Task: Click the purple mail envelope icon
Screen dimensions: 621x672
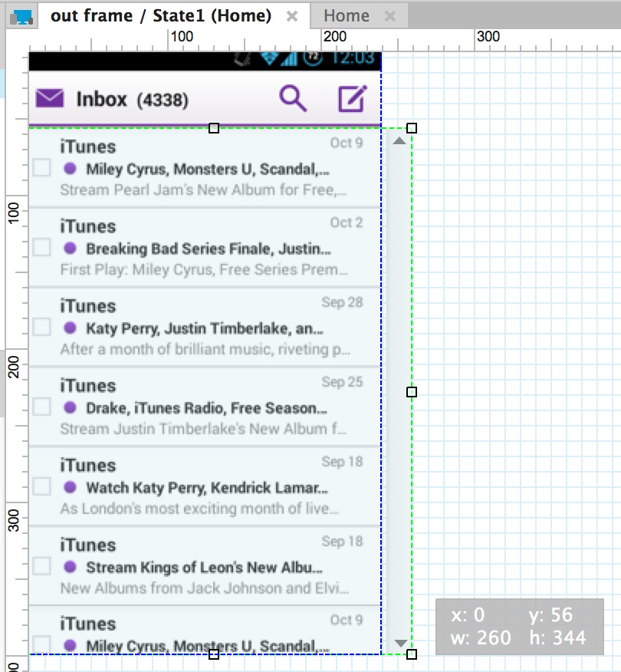Action: pyautogui.click(x=50, y=98)
